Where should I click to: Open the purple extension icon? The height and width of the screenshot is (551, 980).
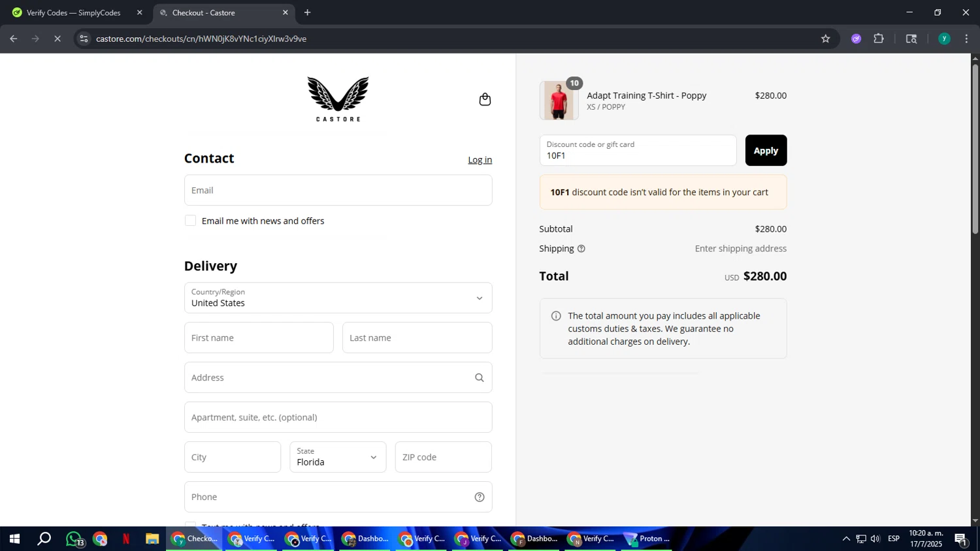click(856, 39)
